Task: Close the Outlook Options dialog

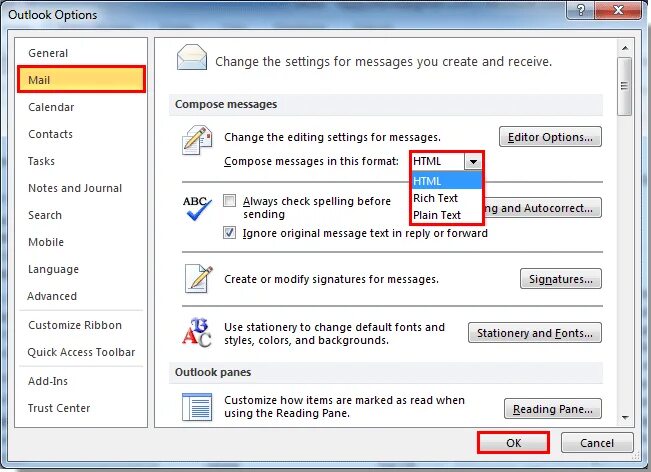Action: click(618, 10)
